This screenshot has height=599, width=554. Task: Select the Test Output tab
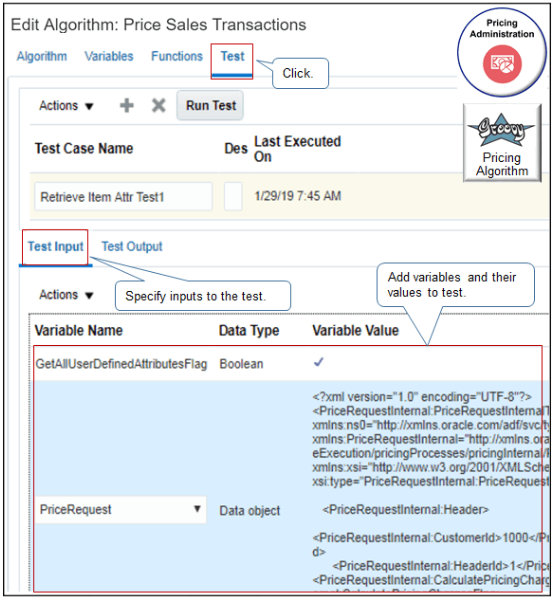tap(132, 246)
